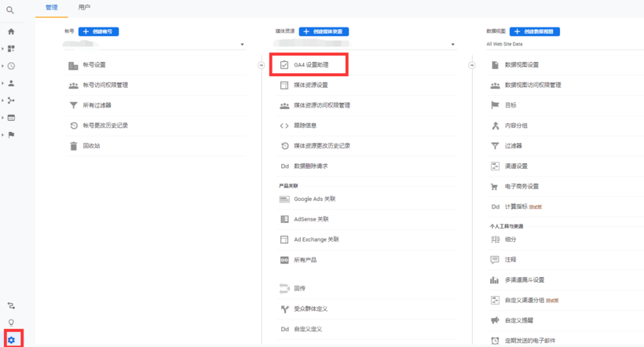Image resolution: width=644 pixels, height=347 pixels.
Task: Click the card icon beside Google Ads 关联
Action: [x=284, y=199]
